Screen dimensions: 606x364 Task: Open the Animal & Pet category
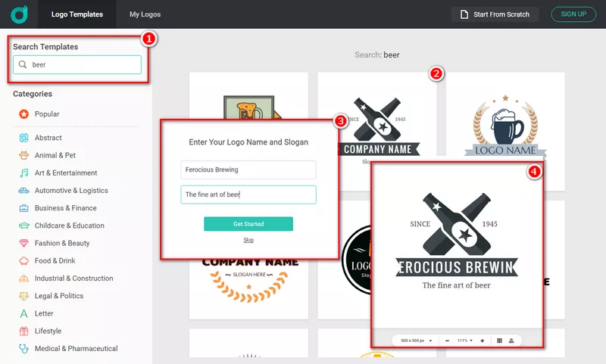[55, 155]
